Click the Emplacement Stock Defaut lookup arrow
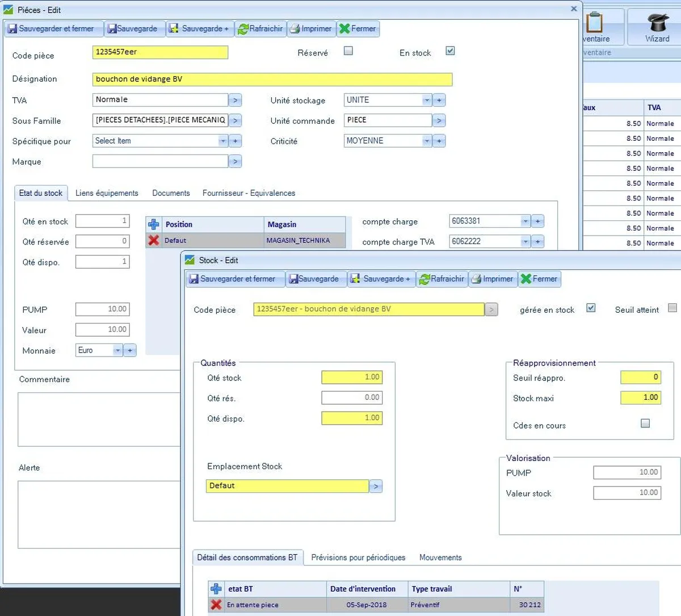The image size is (681, 616). click(x=376, y=486)
